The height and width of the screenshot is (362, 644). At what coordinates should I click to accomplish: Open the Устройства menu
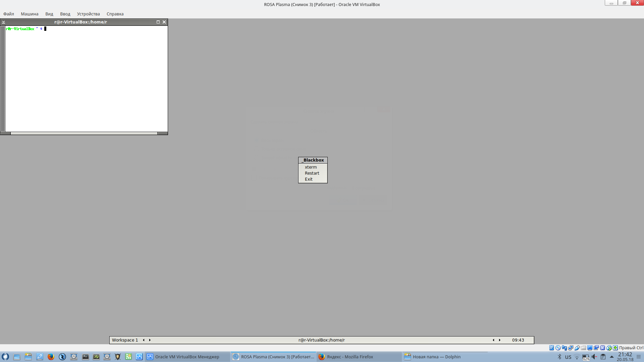click(88, 14)
